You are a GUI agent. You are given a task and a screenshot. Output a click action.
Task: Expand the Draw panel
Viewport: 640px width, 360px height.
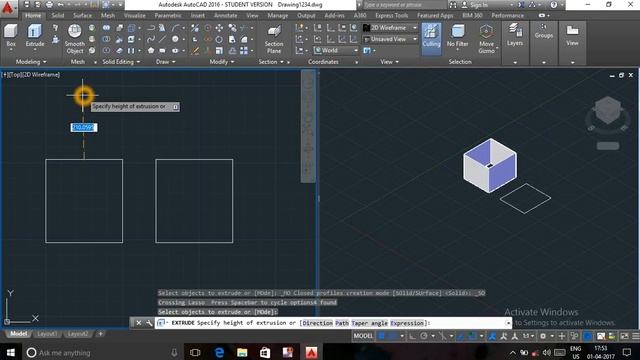click(166, 62)
